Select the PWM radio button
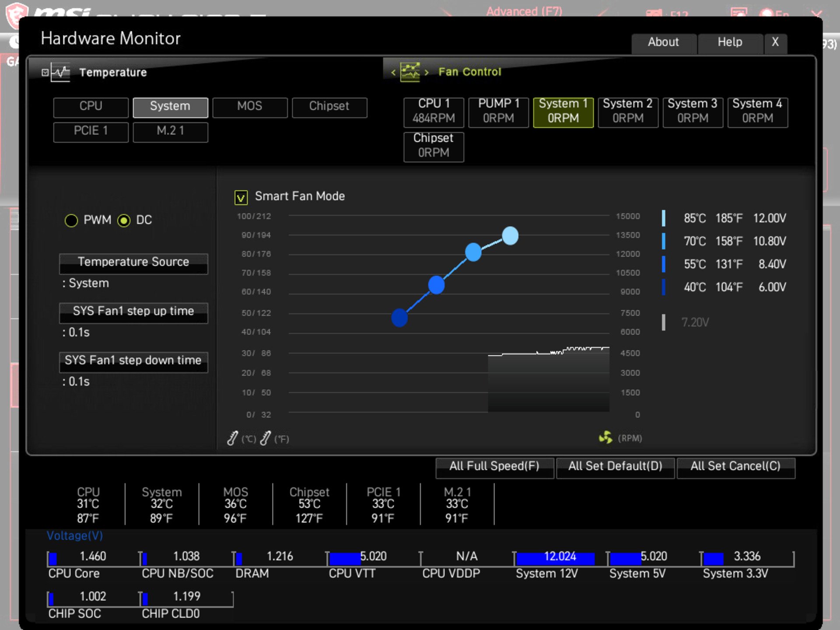 [x=71, y=220]
